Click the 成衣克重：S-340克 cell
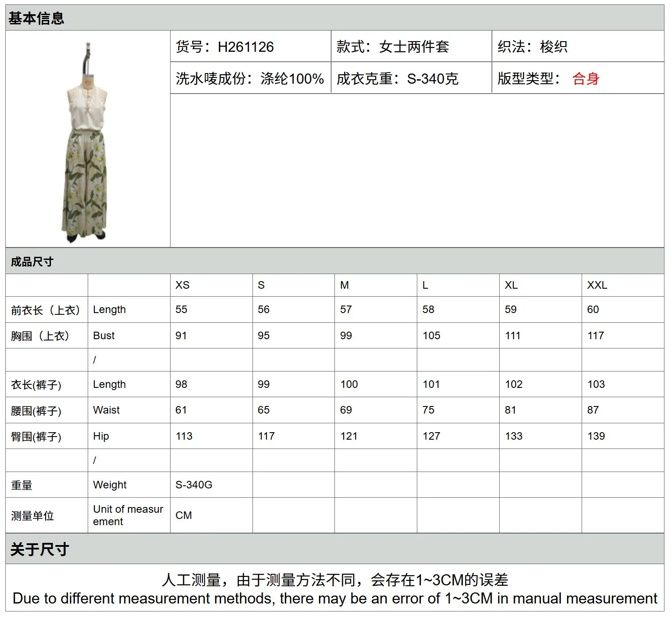672x619 pixels. [412, 78]
